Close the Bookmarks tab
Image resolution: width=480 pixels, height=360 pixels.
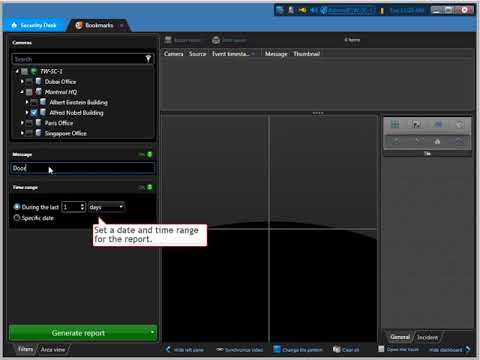coord(122,25)
